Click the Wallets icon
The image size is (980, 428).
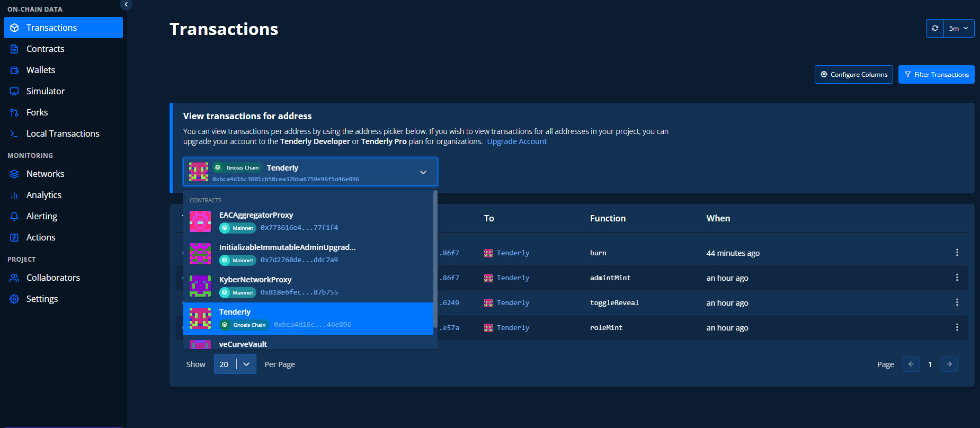[14, 70]
